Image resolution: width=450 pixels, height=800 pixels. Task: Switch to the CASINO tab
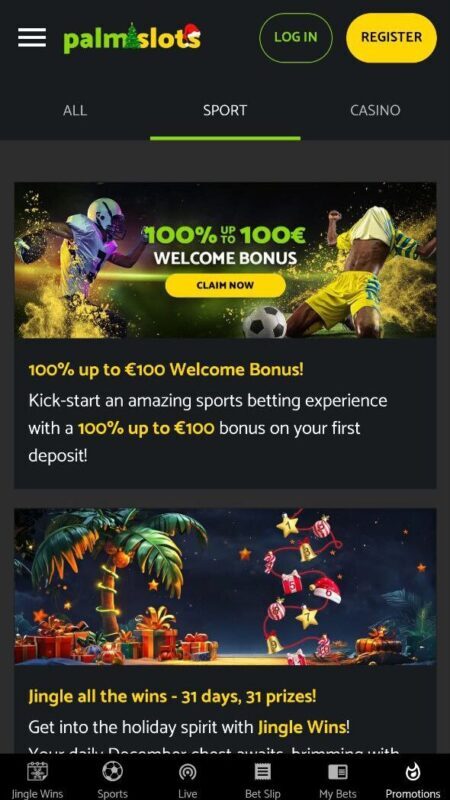coord(375,110)
